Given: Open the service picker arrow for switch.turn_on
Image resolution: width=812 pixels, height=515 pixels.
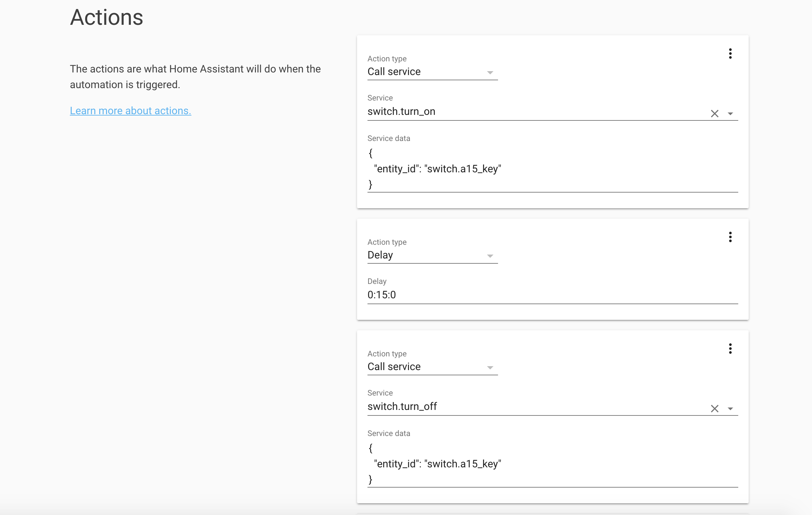Looking at the screenshot, I should click(730, 113).
